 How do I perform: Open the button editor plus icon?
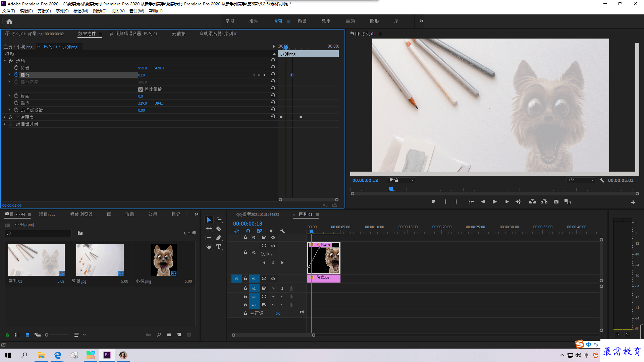click(x=633, y=202)
